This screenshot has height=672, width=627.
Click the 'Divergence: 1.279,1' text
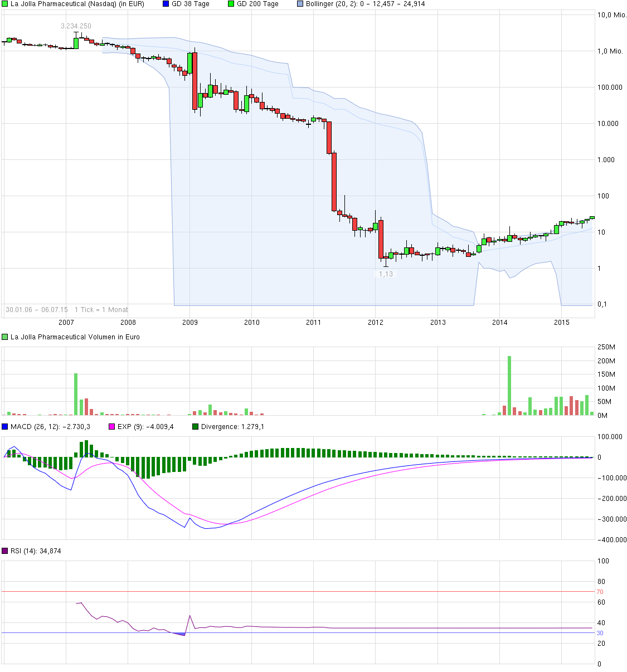pyautogui.click(x=232, y=427)
